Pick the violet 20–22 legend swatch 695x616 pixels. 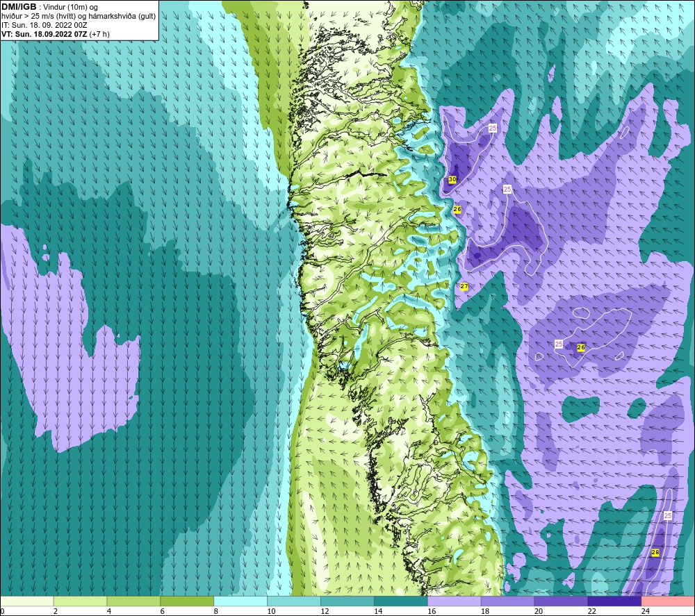pyautogui.click(x=561, y=601)
